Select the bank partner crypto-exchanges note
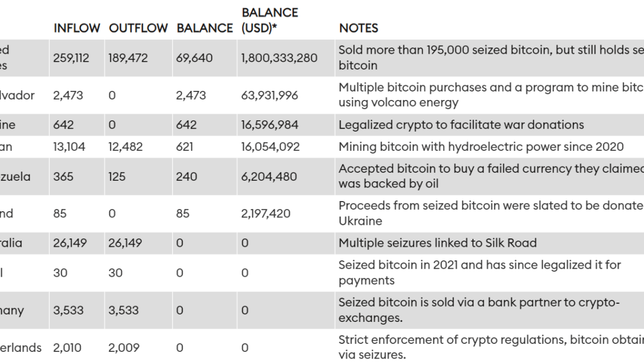The image size is (644, 362). click(x=479, y=310)
